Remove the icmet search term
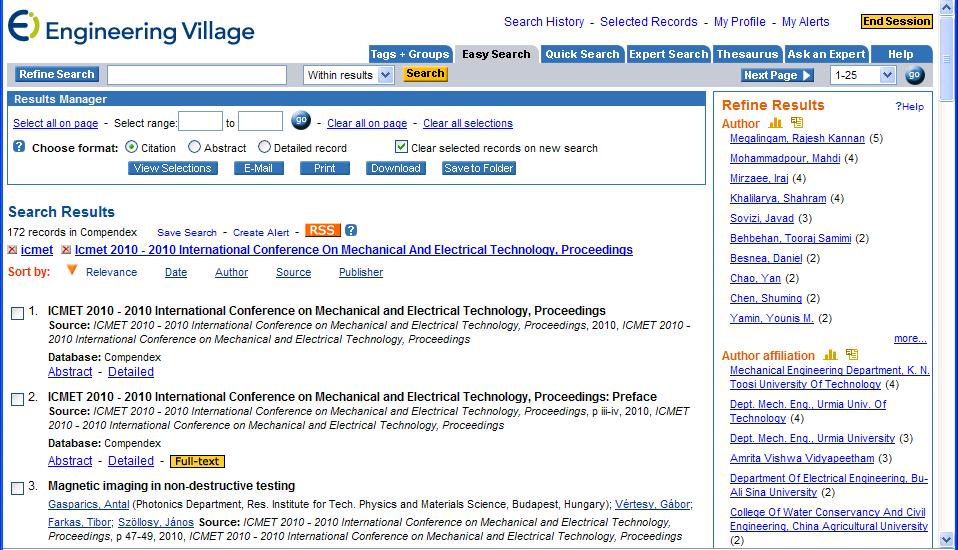Viewport: 958px width, 550px height. click(12, 250)
